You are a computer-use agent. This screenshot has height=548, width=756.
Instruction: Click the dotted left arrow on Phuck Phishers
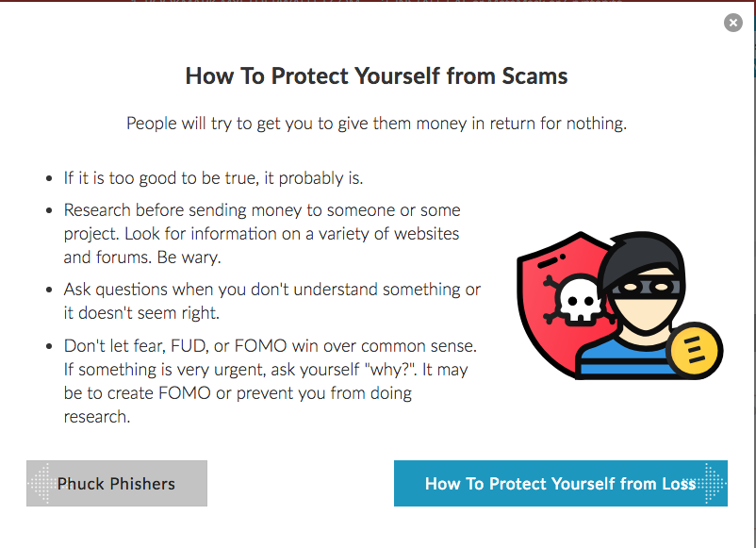coord(41,483)
